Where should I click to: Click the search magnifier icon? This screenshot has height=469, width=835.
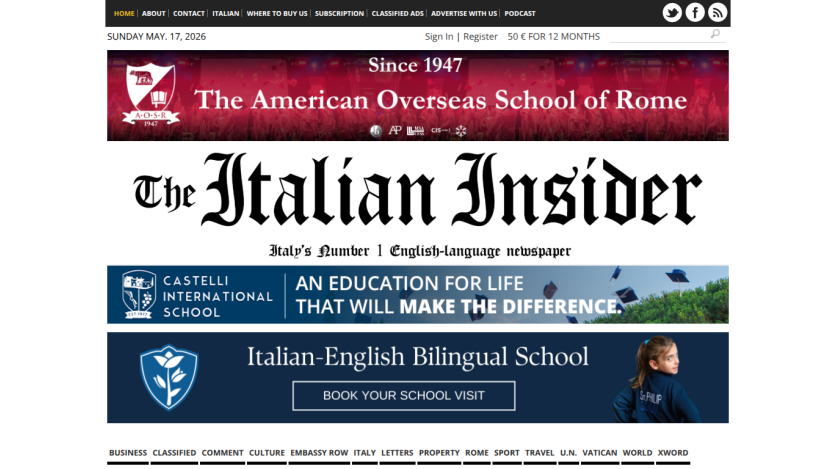click(x=715, y=35)
